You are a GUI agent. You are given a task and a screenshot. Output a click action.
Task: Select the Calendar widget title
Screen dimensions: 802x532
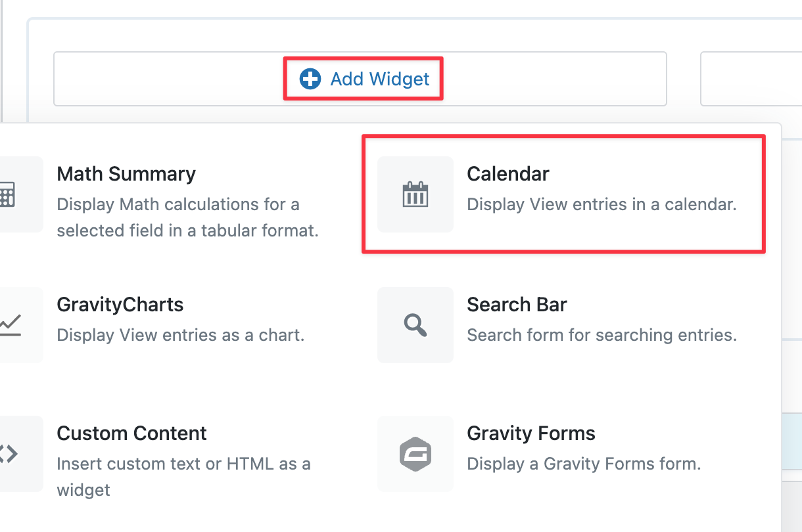507,174
